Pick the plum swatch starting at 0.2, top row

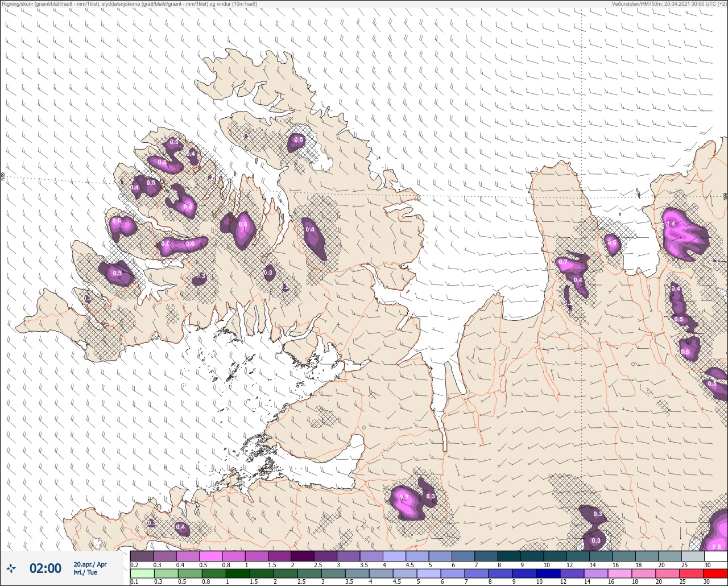(x=142, y=556)
